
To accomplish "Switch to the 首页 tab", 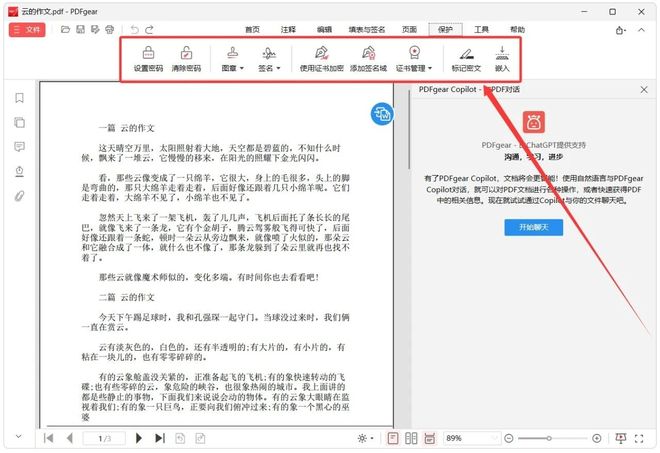I will click(253, 29).
